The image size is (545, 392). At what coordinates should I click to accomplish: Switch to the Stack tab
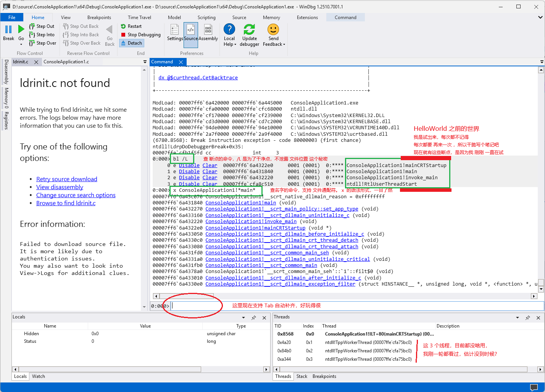(302, 376)
